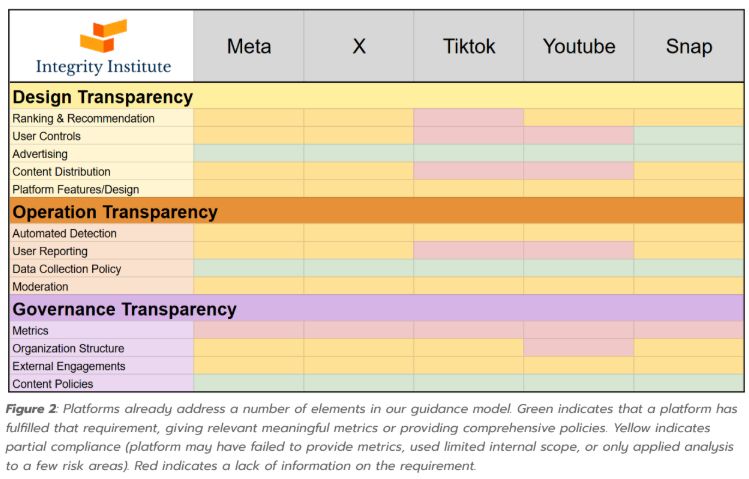
Task: Click the Content Policies row label
Action: [x=53, y=384]
